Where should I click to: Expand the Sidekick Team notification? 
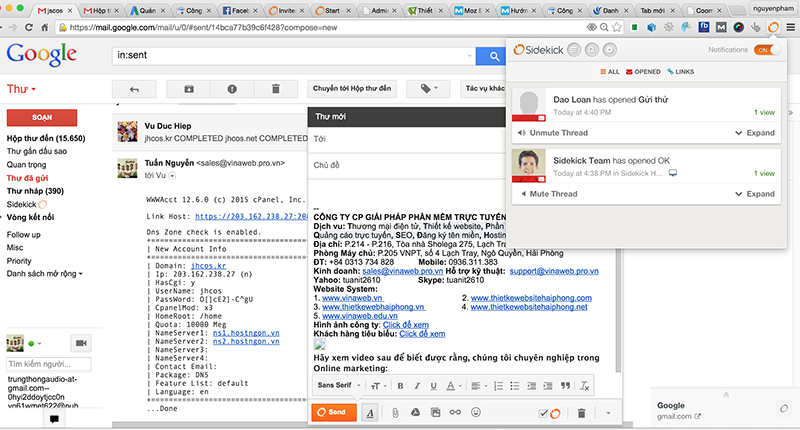tap(755, 194)
